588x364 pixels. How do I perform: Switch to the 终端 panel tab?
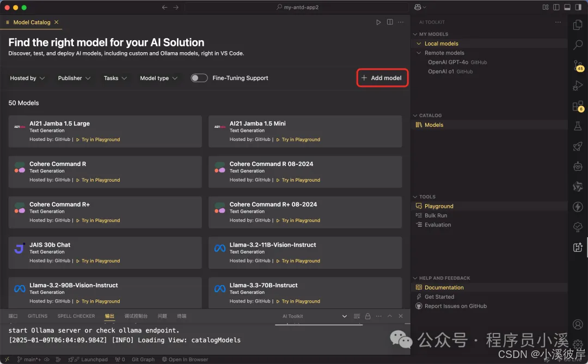click(181, 316)
